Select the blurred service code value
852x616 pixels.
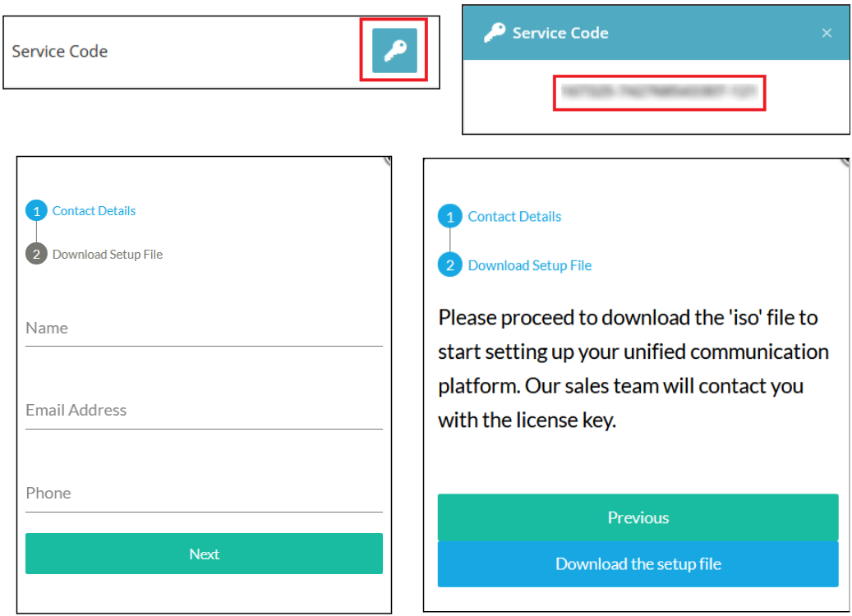pyautogui.click(x=659, y=93)
